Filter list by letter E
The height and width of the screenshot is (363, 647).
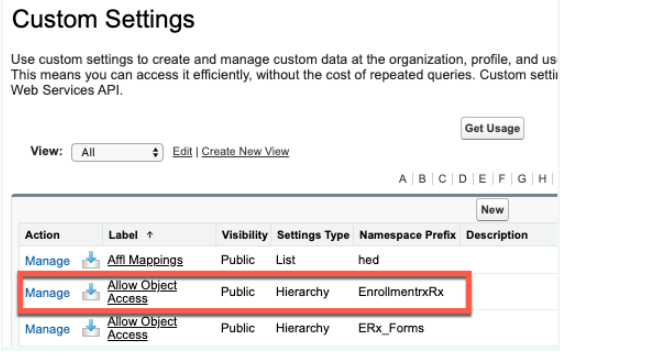[x=482, y=179]
